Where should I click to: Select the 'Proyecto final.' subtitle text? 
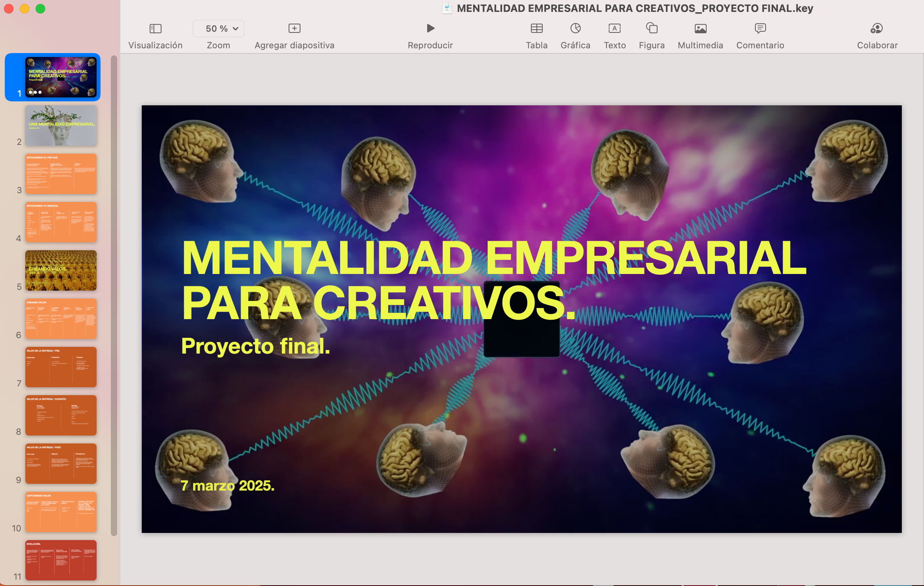[255, 346]
